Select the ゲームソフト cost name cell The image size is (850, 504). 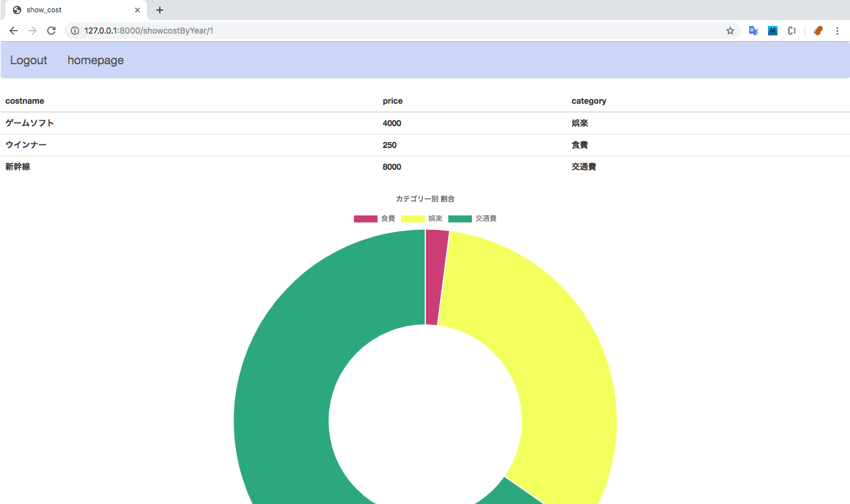29,123
